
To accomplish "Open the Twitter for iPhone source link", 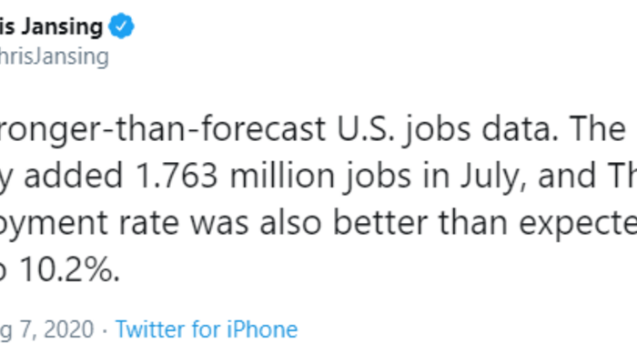I will pos(206,329).
